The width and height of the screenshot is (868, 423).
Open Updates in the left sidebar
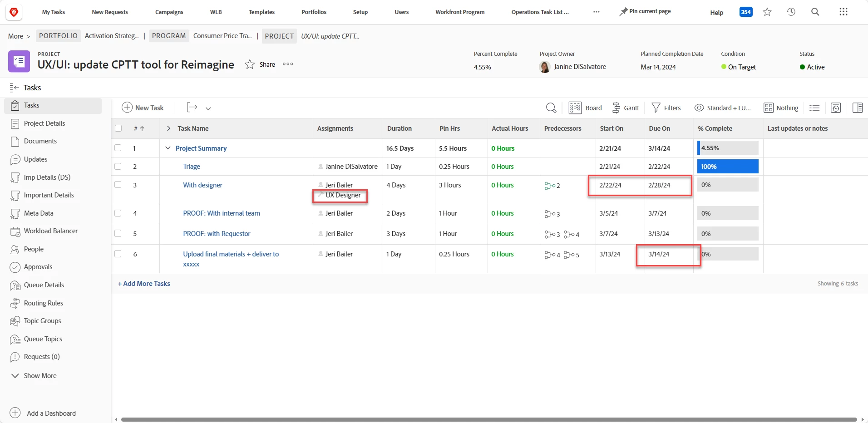coord(35,159)
